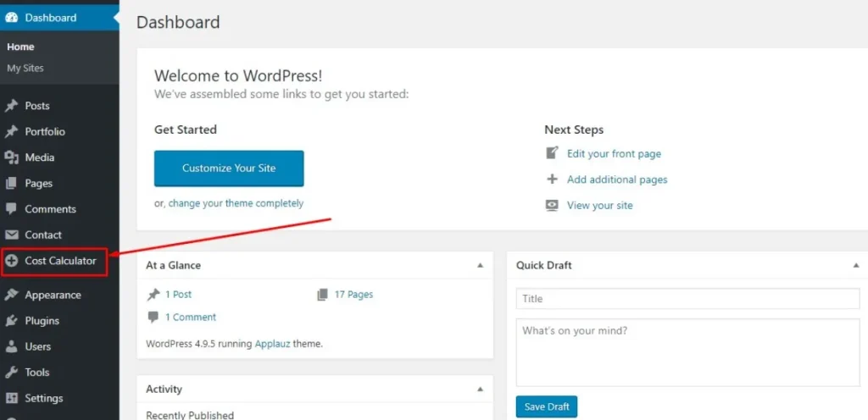868x420 pixels.
Task: Open the View your site link
Action: [599, 206]
